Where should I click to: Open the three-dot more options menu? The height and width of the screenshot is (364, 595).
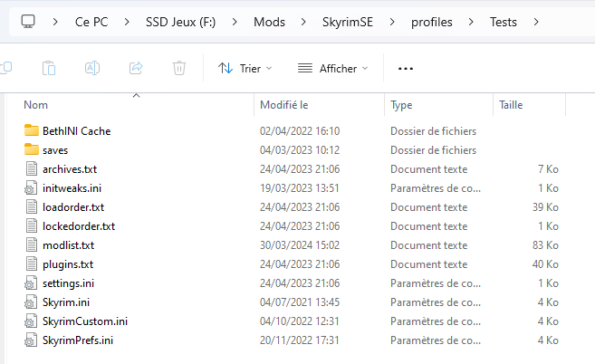[x=406, y=68]
